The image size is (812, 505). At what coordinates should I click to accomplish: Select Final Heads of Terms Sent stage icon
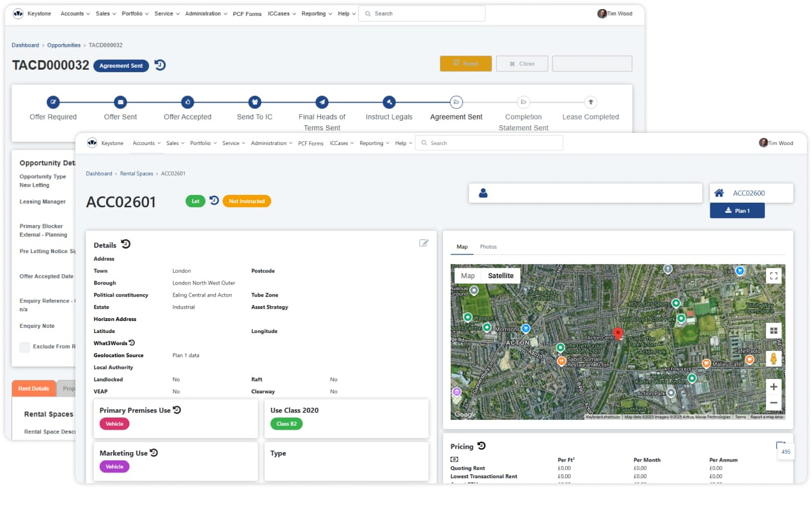tap(322, 102)
